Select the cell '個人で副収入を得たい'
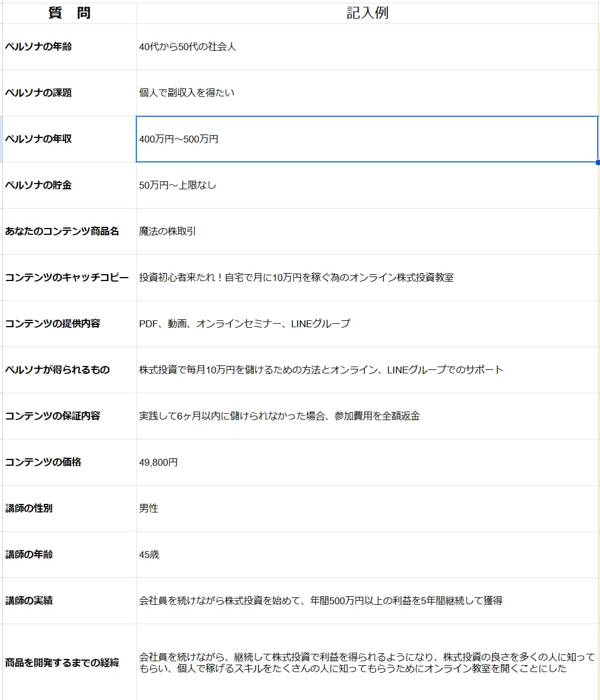Image resolution: width=600 pixels, height=700 pixels. coord(368,93)
